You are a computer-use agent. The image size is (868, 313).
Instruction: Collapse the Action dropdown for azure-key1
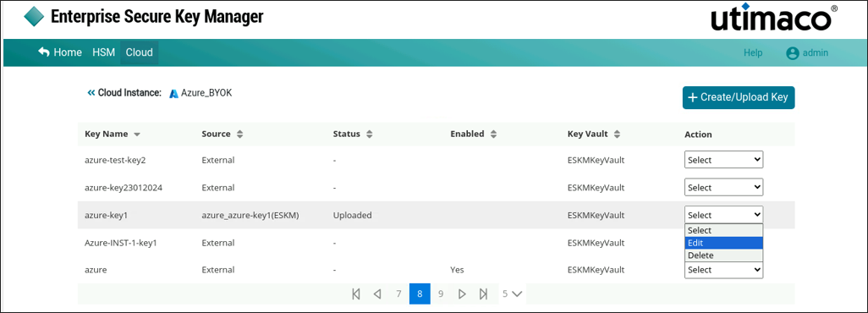[x=723, y=215]
